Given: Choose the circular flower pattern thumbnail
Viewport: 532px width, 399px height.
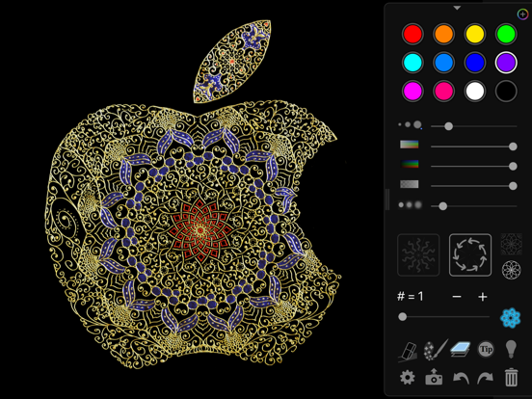Looking at the screenshot, I should pos(512,270).
